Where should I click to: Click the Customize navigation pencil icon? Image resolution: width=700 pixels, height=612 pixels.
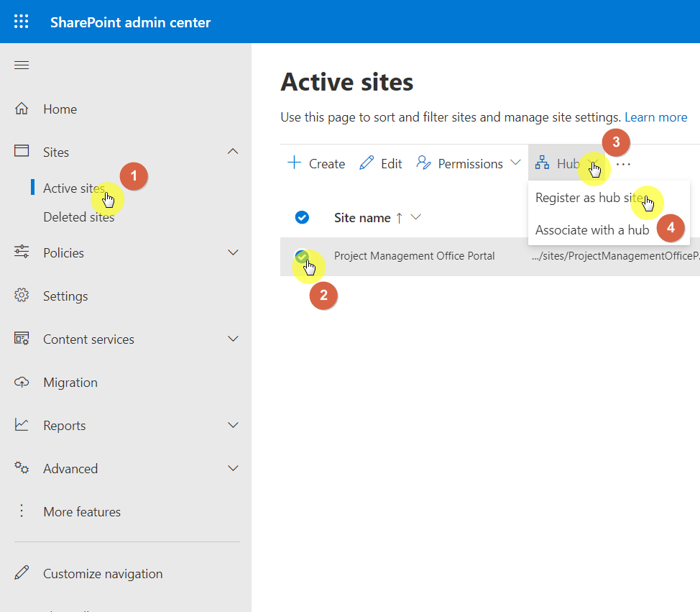22,572
